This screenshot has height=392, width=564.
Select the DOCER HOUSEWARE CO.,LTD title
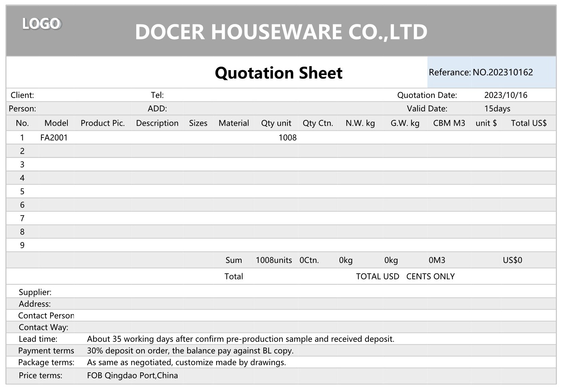[x=281, y=32]
